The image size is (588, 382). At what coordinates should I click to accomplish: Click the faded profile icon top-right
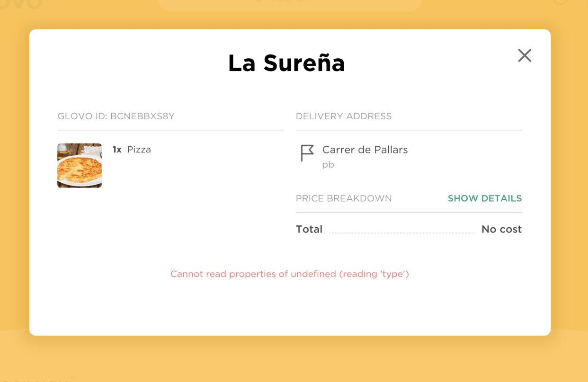click(x=560, y=2)
